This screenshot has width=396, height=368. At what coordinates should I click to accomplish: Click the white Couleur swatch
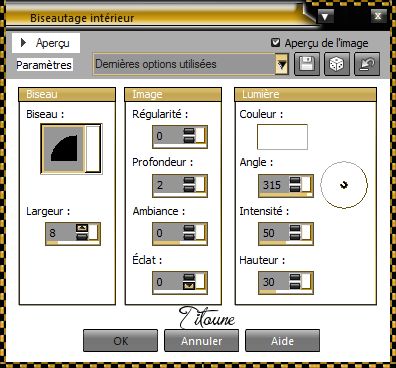282,137
